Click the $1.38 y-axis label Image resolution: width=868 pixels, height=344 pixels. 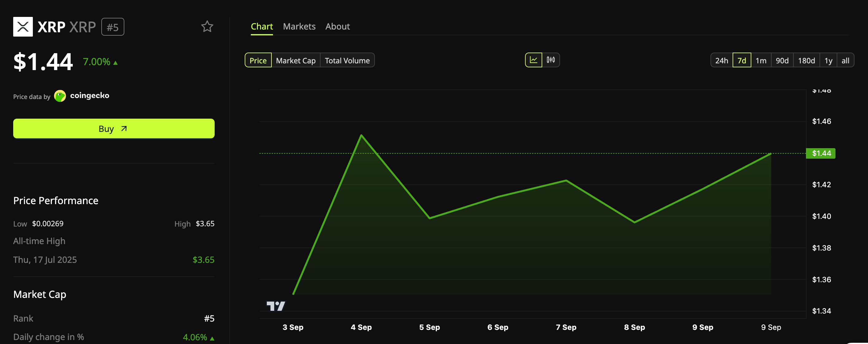822,248
